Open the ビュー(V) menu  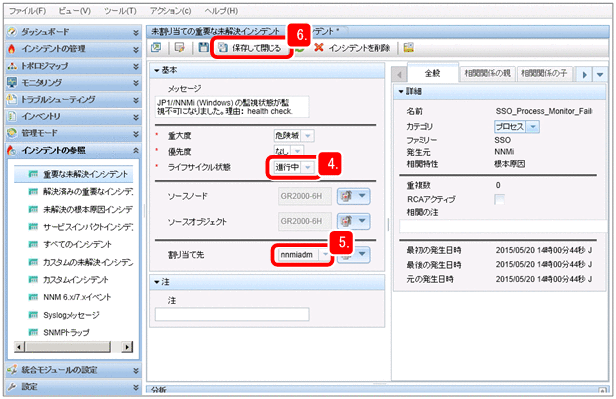click(x=74, y=11)
